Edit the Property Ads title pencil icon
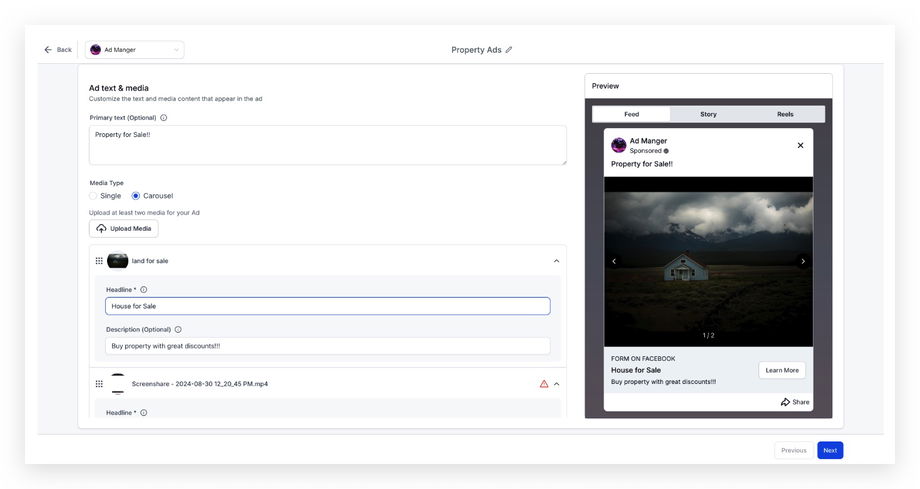The image size is (920, 489). coord(509,50)
